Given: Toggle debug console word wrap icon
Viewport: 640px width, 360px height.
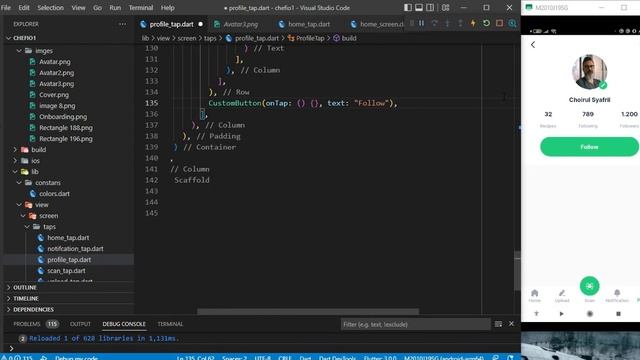Looking at the screenshot, I should [498, 324].
